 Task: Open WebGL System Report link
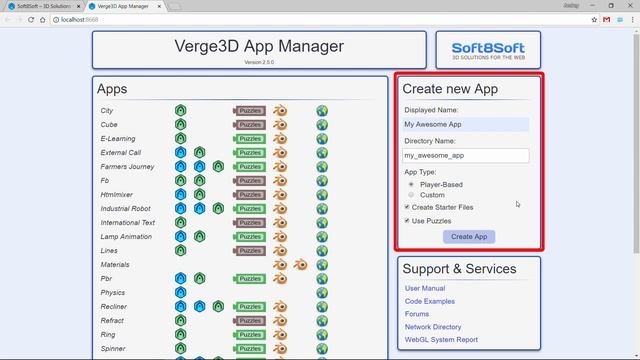click(441, 340)
